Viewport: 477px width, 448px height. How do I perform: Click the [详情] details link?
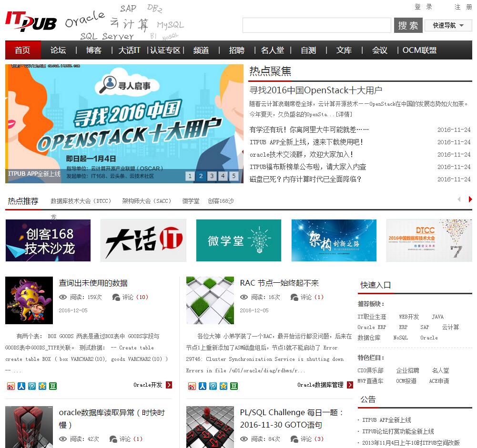(x=344, y=114)
